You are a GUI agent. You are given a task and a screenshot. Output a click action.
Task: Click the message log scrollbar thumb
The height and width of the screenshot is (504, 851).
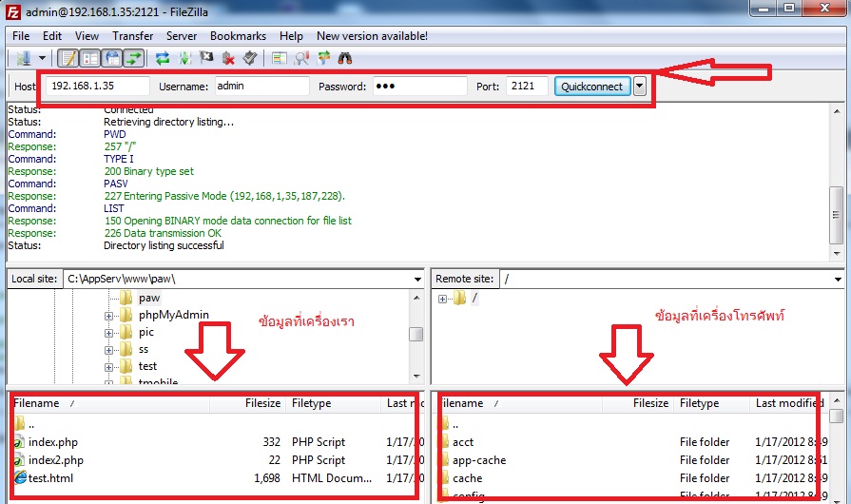837,215
